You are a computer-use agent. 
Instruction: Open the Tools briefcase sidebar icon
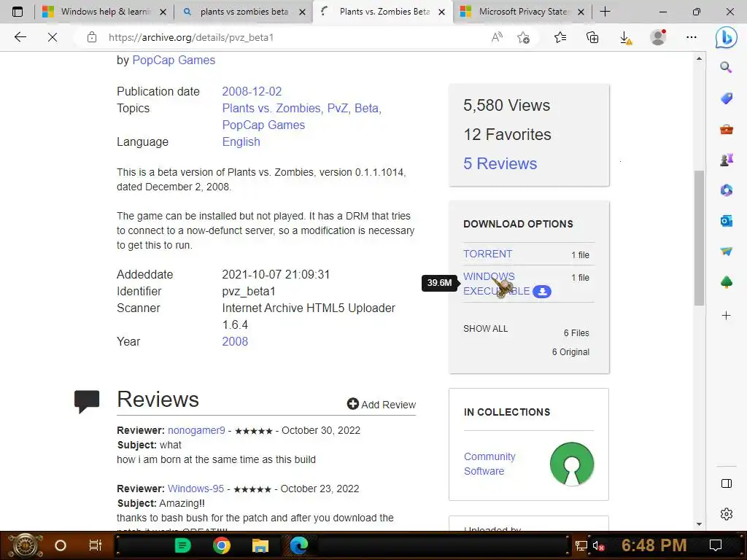coord(726,129)
